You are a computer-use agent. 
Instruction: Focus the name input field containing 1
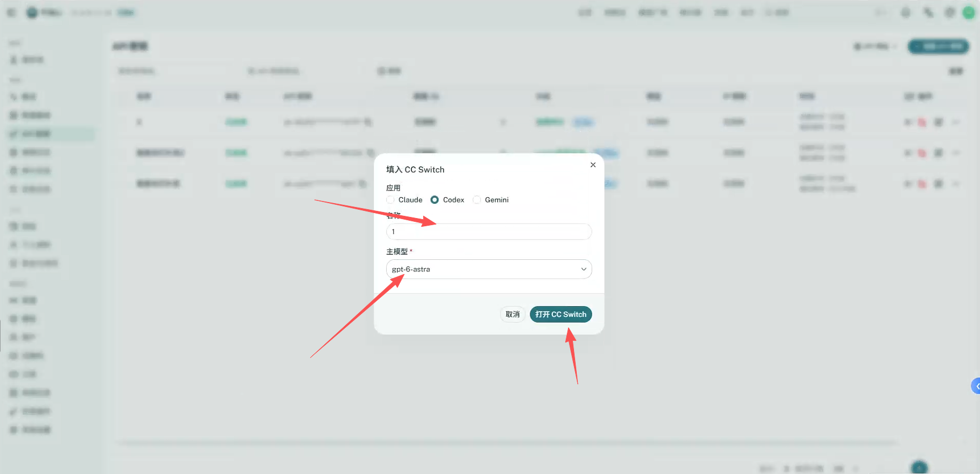pos(489,232)
